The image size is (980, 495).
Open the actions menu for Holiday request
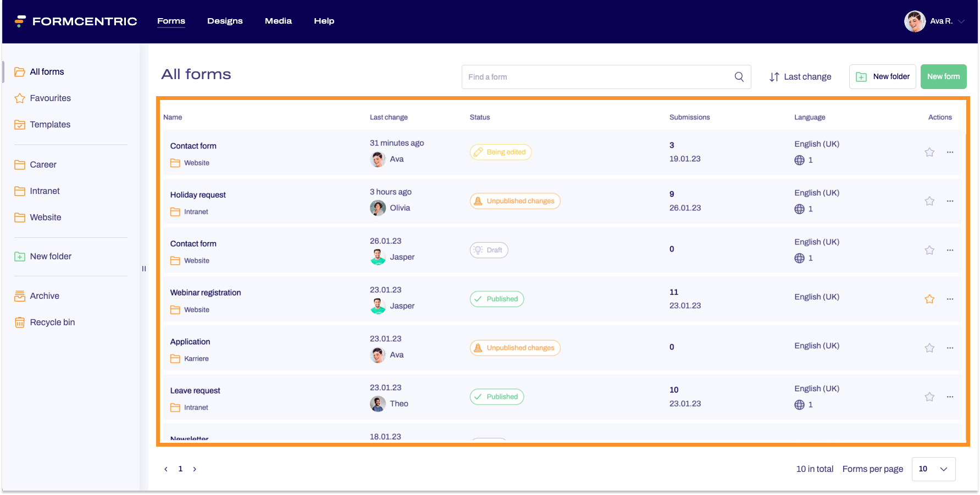coord(950,201)
